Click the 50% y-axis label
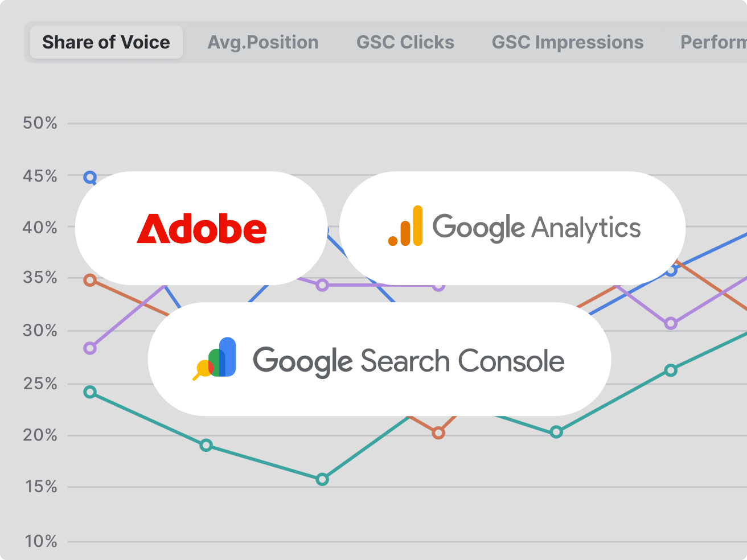This screenshot has width=747, height=560. click(40, 123)
